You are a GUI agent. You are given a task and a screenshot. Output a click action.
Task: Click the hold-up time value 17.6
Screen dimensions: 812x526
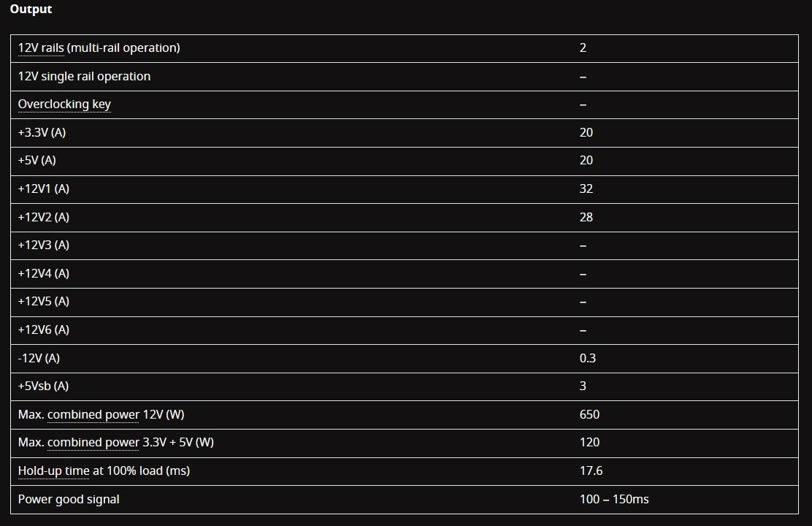pos(591,471)
